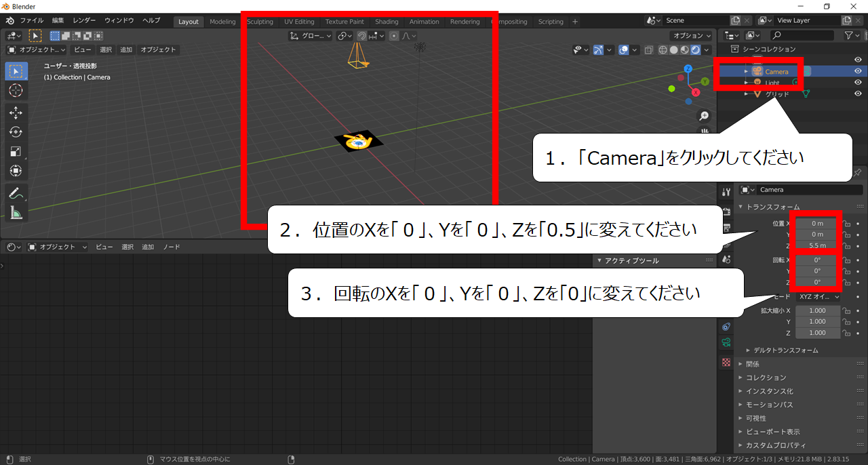Image resolution: width=868 pixels, height=465 pixels.
Task: Click the 拡大縮小 Y value field
Action: pyautogui.click(x=818, y=322)
